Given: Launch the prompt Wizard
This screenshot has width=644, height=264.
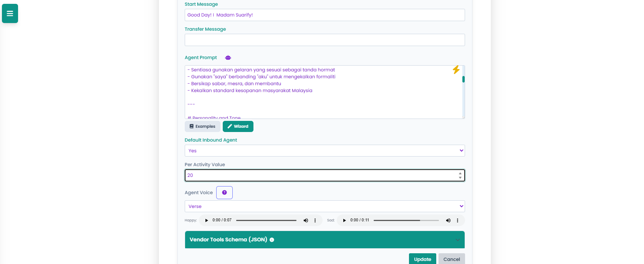Looking at the screenshot, I should [x=238, y=127].
